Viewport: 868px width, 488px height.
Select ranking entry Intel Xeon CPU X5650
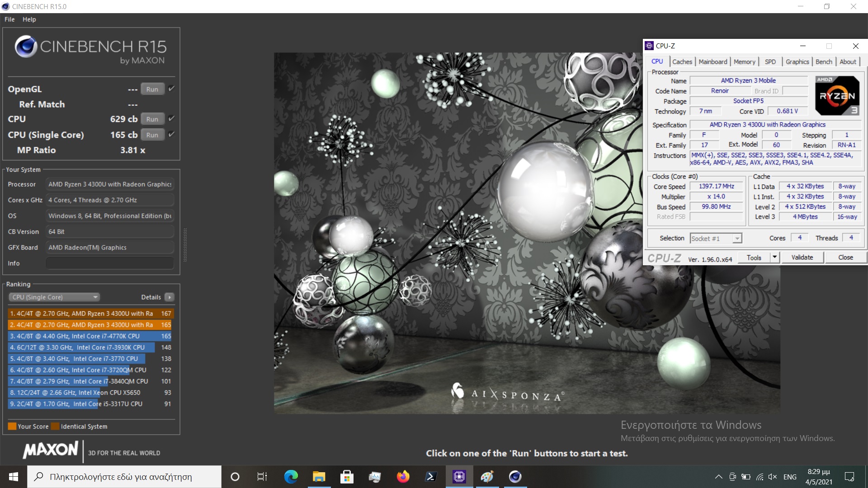point(90,393)
